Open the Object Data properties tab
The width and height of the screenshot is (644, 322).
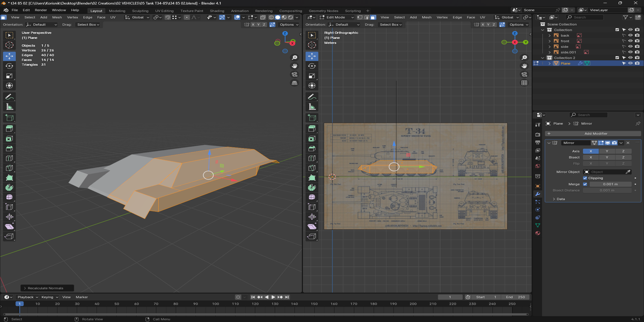pos(537,225)
